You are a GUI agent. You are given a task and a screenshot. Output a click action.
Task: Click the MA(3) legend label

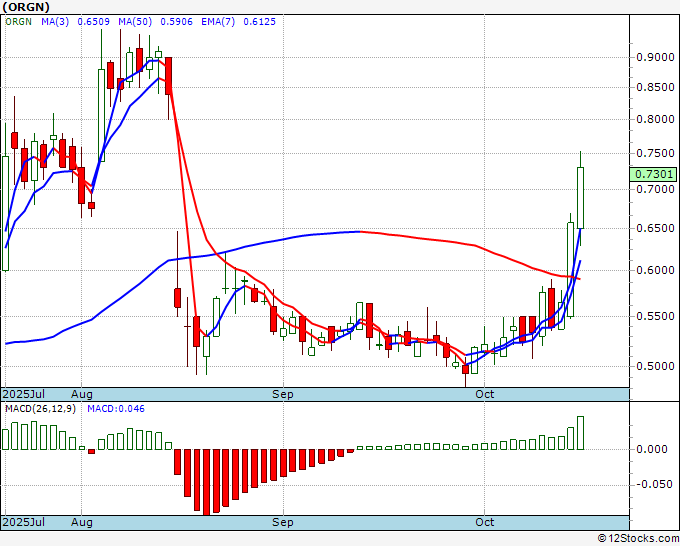[55, 21]
